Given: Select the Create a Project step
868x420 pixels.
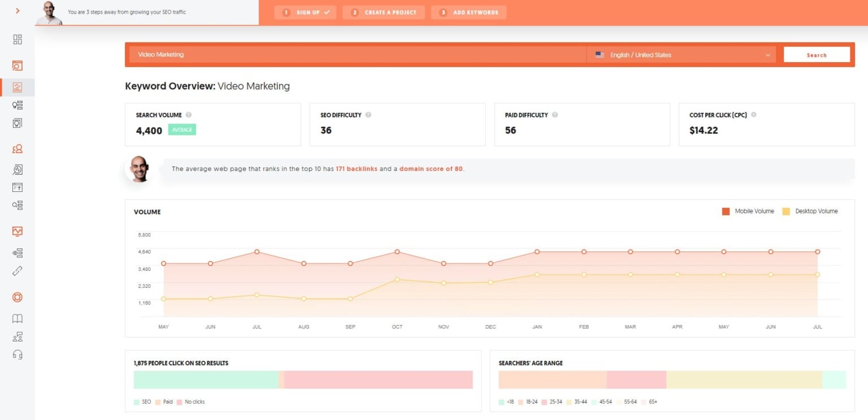Looking at the screenshot, I should click(384, 12).
